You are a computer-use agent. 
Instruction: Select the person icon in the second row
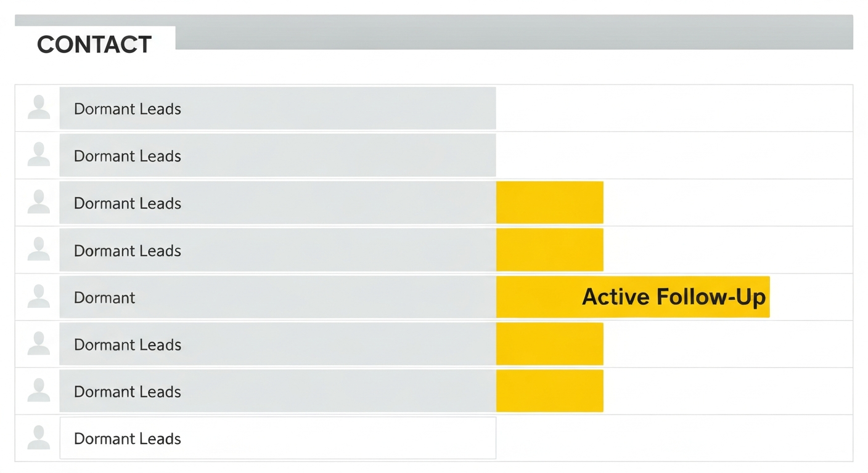(x=39, y=155)
